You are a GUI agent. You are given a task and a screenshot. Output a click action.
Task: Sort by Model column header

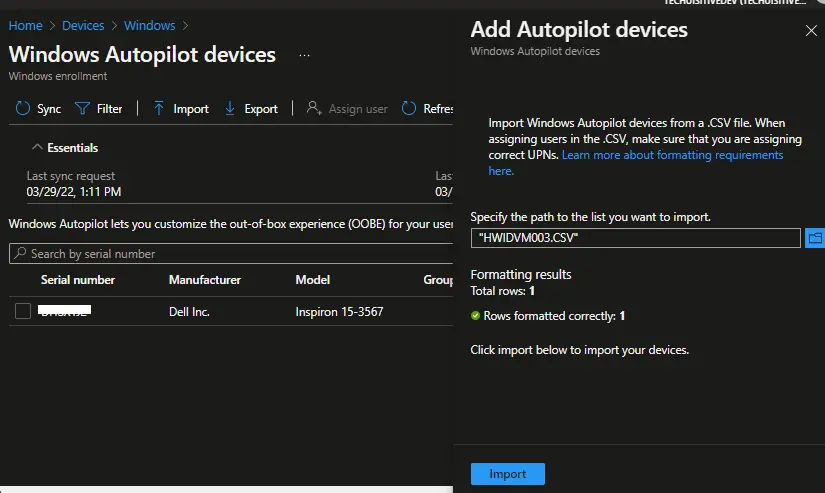313,280
